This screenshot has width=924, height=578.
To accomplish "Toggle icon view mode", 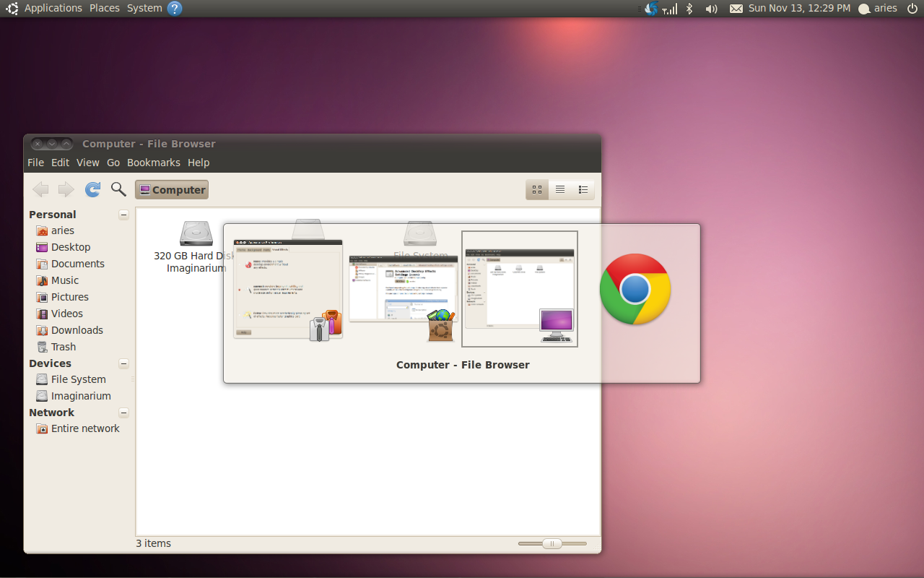I will (x=537, y=189).
